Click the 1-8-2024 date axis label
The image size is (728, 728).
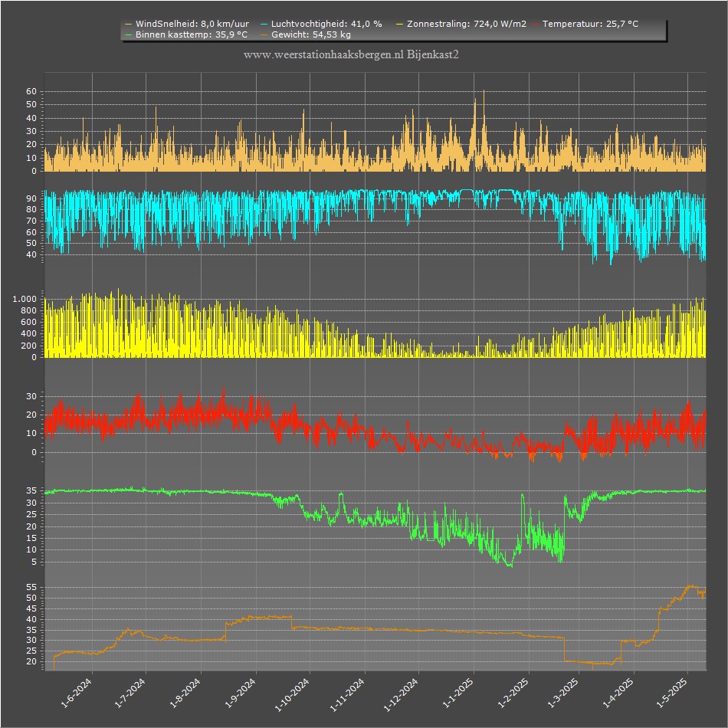click(x=185, y=692)
